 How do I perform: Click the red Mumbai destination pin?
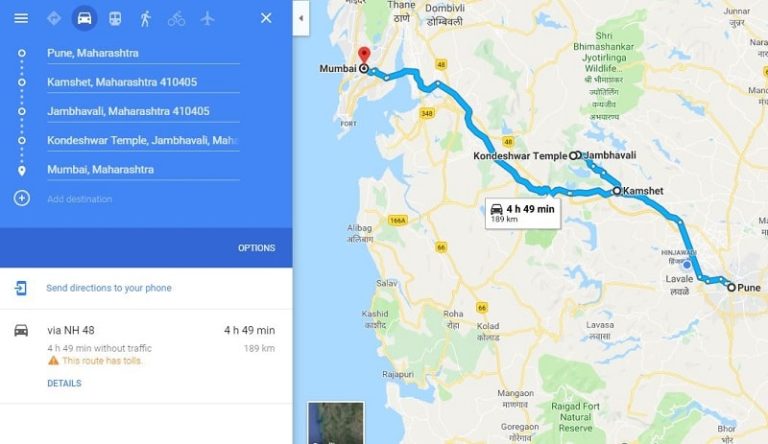(x=364, y=55)
